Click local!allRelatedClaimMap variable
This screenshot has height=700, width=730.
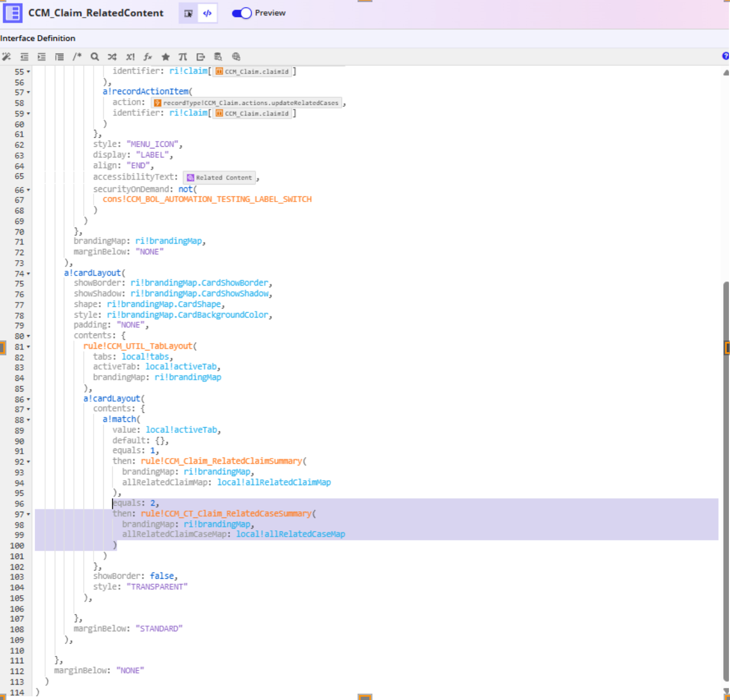273,482
